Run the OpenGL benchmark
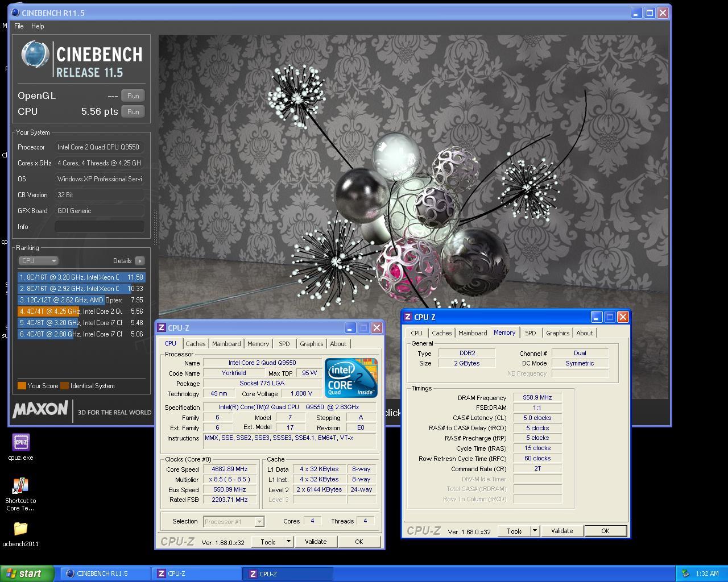 click(x=133, y=96)
